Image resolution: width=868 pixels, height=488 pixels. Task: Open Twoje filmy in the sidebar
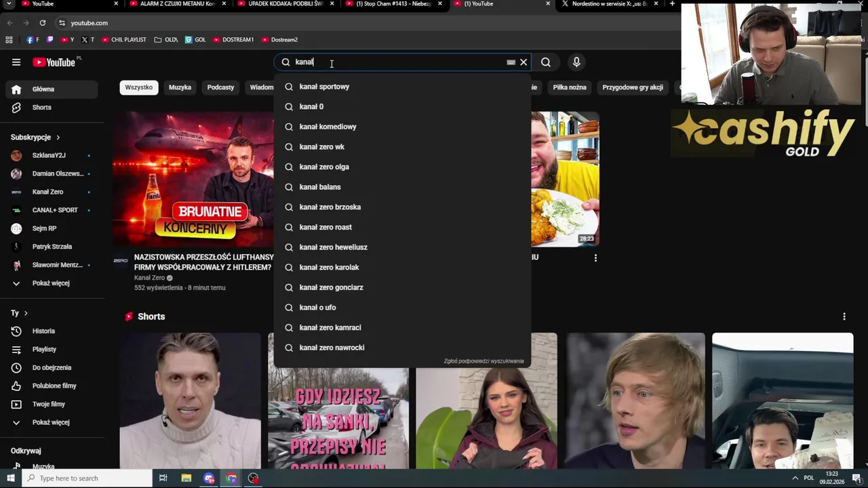coord(52,405)
